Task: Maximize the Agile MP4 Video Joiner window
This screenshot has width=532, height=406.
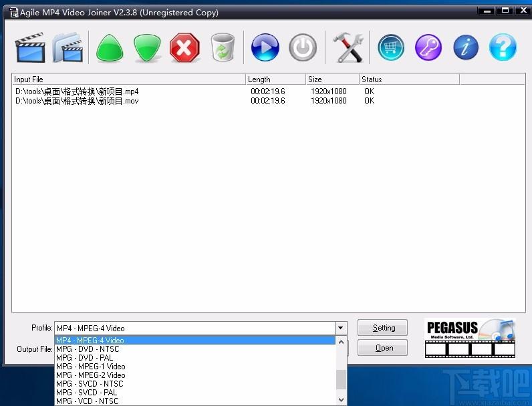Action: [x=505, y=11]
